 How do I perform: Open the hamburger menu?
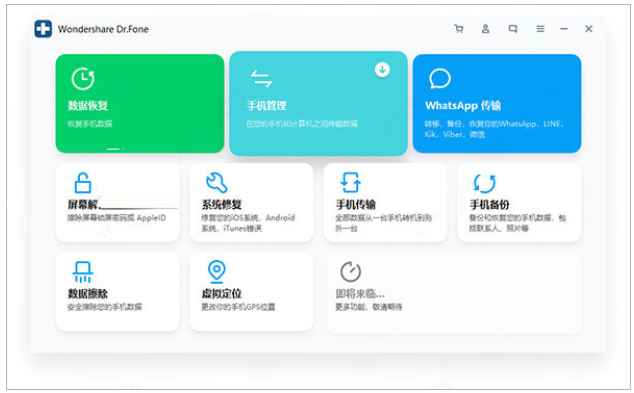click(540, 29)
